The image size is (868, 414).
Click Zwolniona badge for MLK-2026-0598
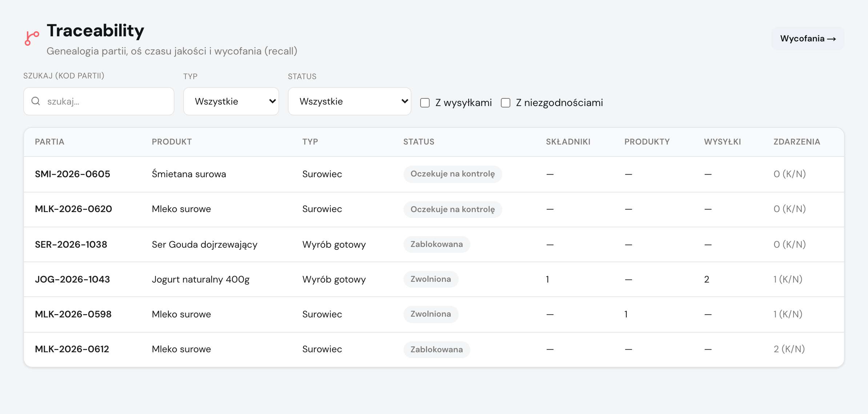coord(431,314)
